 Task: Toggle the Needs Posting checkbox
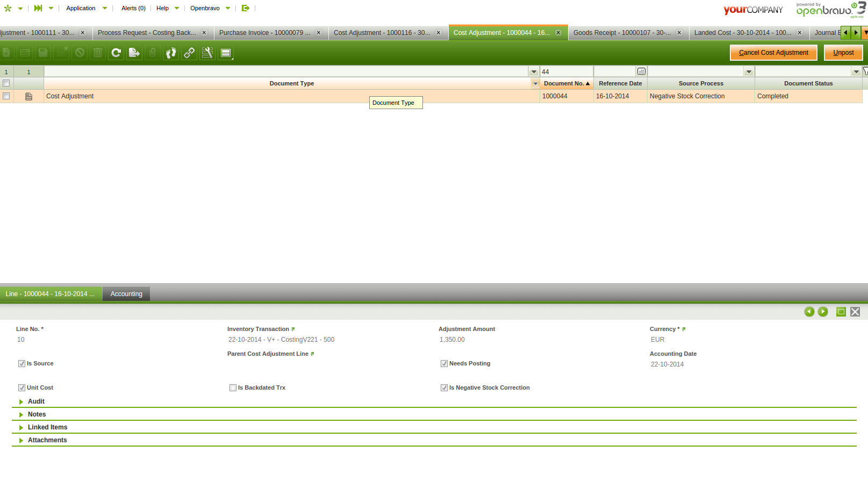tap(444, 364)
